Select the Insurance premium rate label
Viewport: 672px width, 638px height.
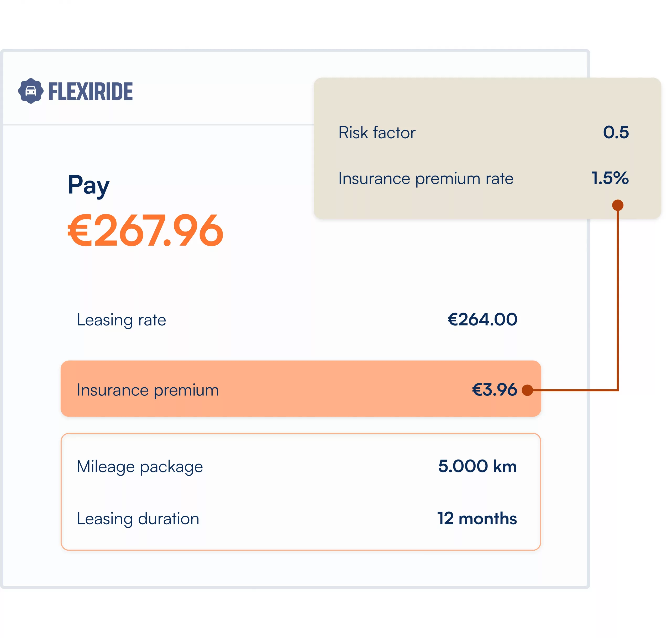coord(426,178)
